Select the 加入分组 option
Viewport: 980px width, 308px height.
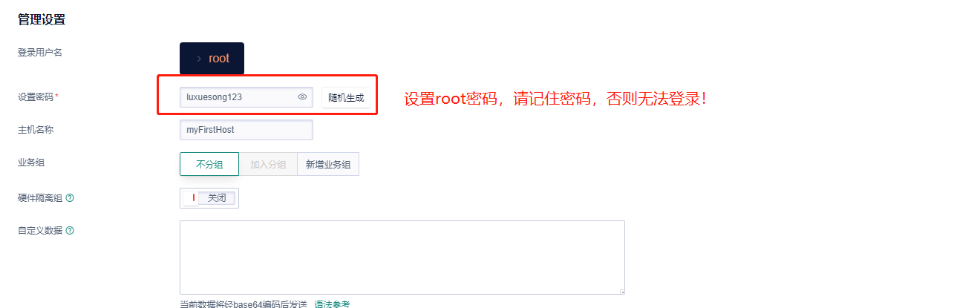coord(268,165)
